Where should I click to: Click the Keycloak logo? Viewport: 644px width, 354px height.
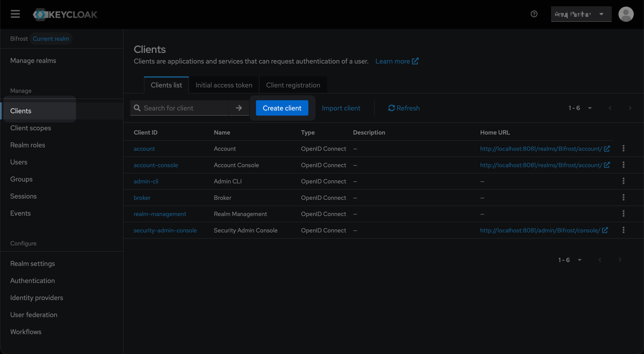click(x=65, y=15)
